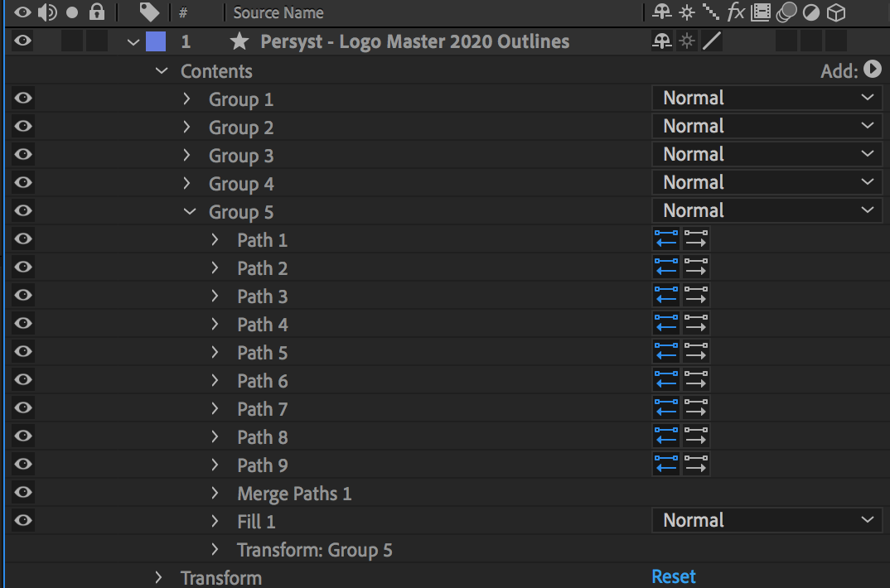
Task: Click the Motion Blur column icon
Action: click(787, 12)
